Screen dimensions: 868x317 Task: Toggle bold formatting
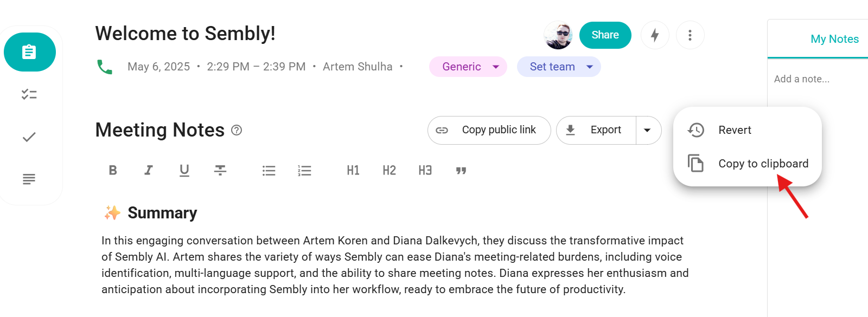coord(113,171)
